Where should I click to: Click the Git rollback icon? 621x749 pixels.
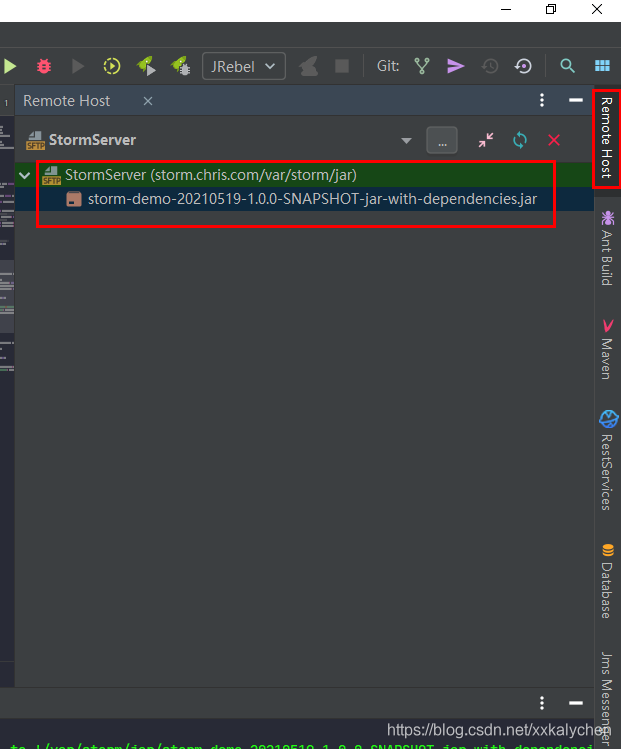click(524, 66)
